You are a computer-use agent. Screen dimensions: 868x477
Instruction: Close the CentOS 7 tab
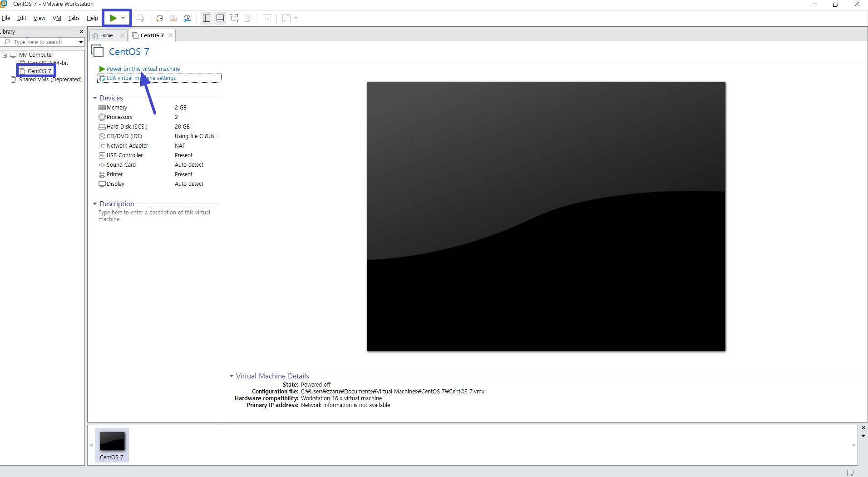click(170, 35)
